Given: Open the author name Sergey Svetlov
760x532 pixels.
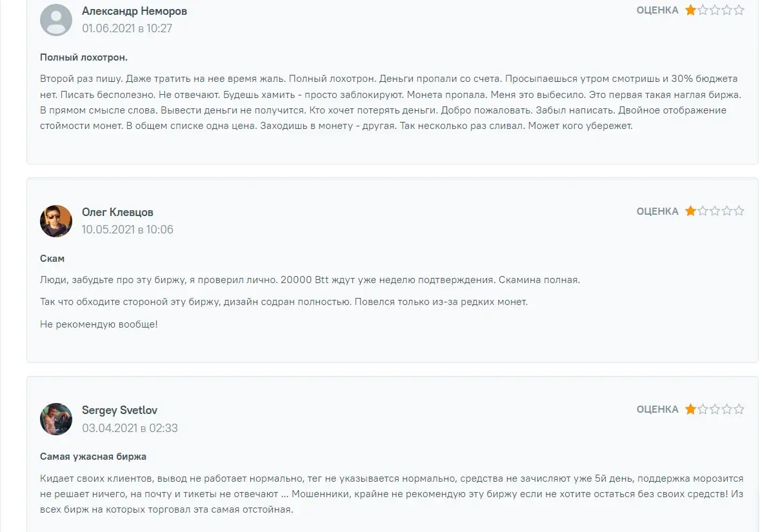Looking at the screenshot, I should [120, 410].
